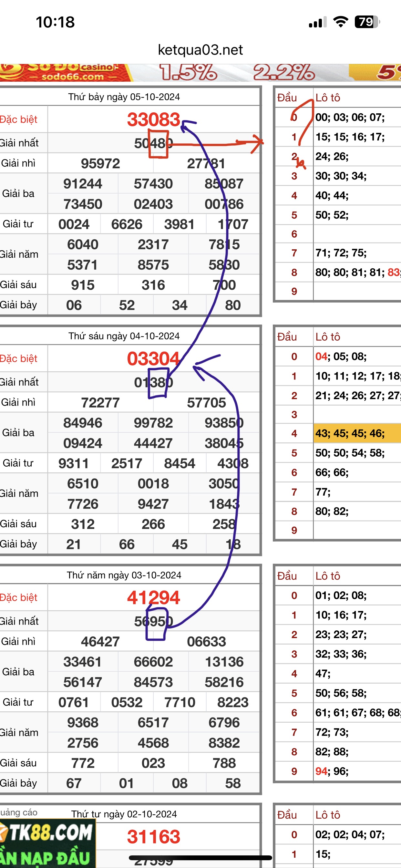401x868 pixels.
Task: Select special prize number 03304
Action: [x=154, y=358]
